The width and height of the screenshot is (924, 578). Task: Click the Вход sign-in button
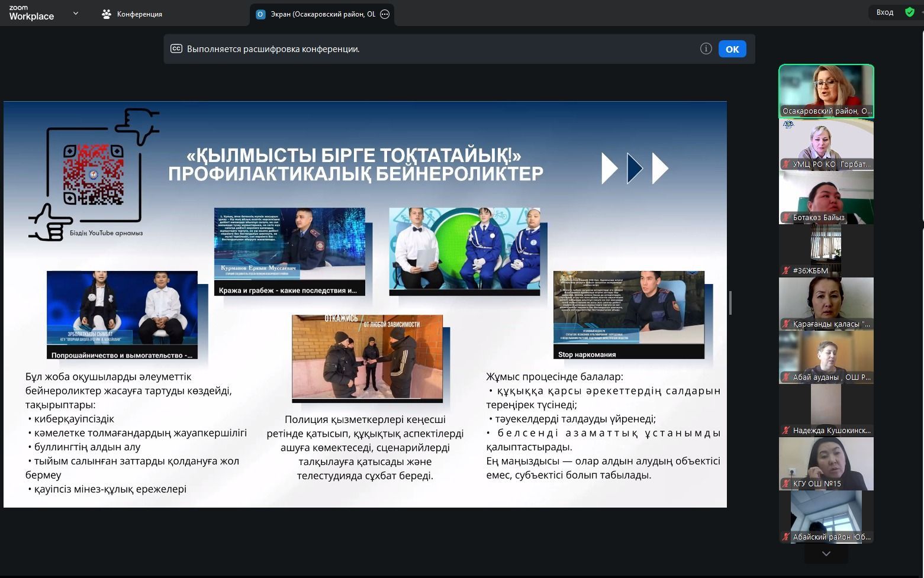pyautogui.click(x=885, y=12)
